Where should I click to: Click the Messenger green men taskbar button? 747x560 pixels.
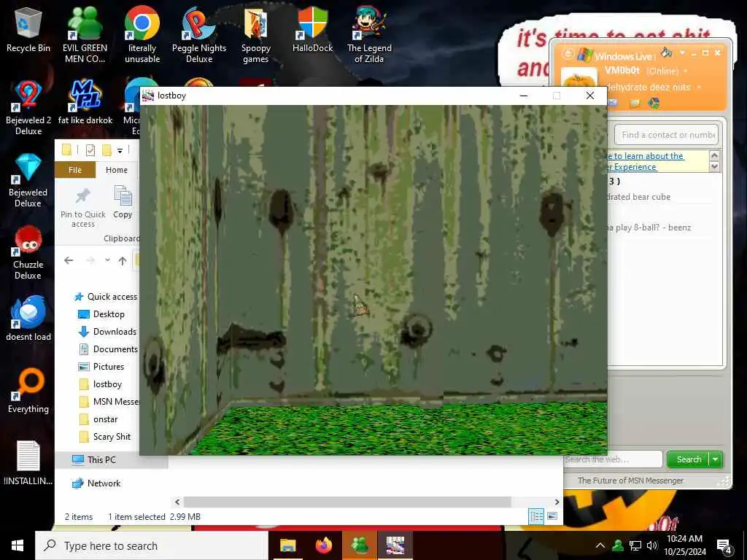click(x=360, y=545)
